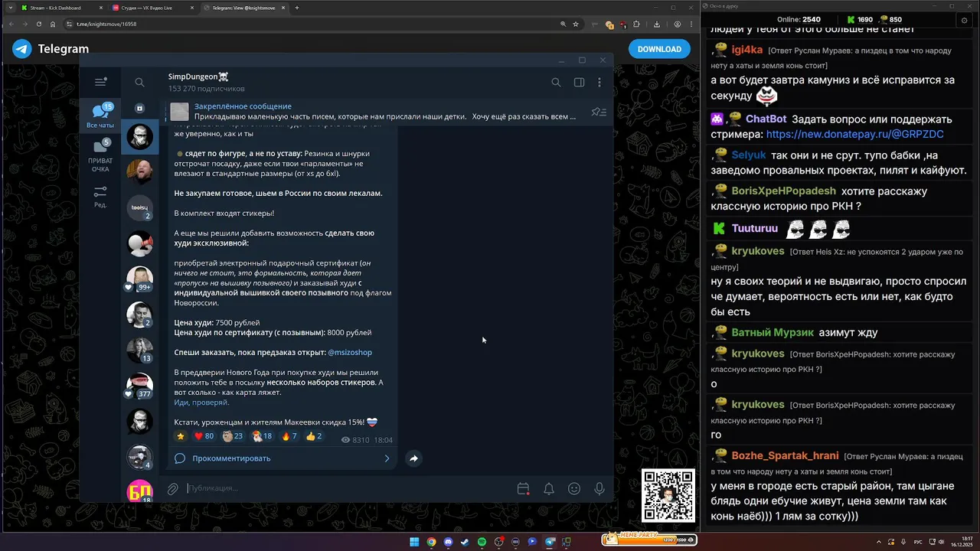The width and height of the screenshot is (980, 551).
Task: Expand comments via the chevron arrow
Action: 387,458
